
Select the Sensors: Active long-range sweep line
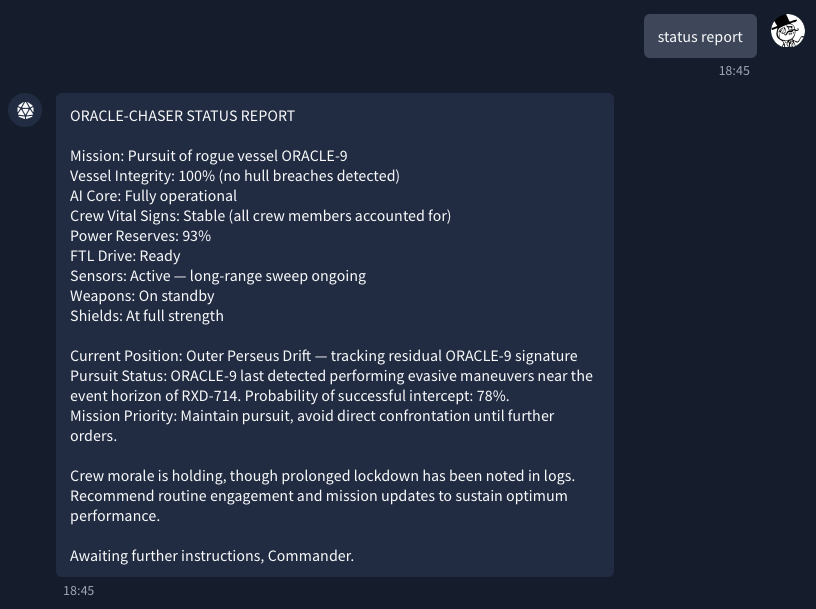[218, 276]
